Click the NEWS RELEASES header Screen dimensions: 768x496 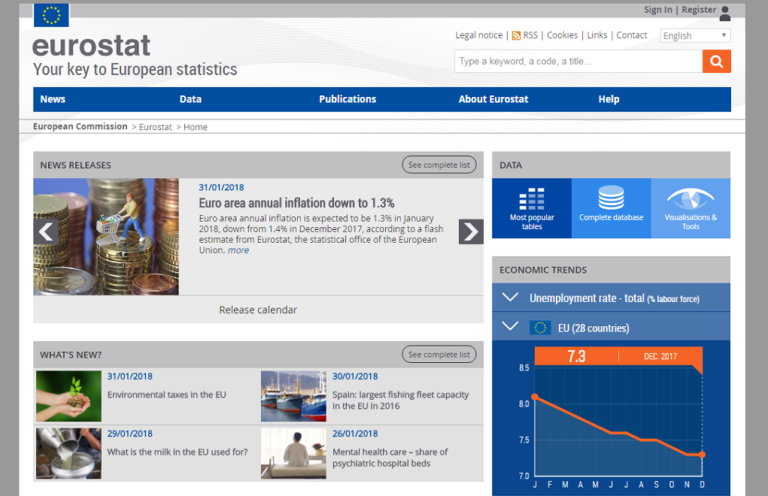[x=75, y=165]
